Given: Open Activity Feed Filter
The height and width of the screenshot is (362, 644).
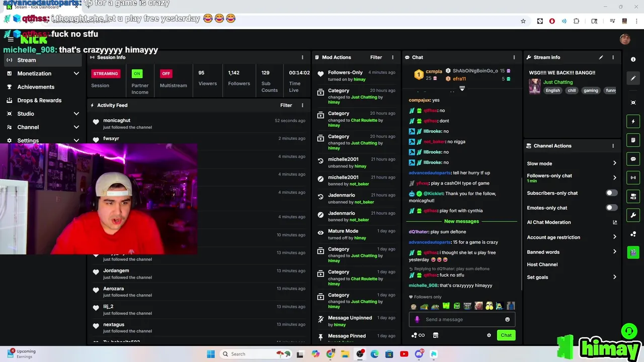Looking at the screenshot, I should (x=286, y=105).
